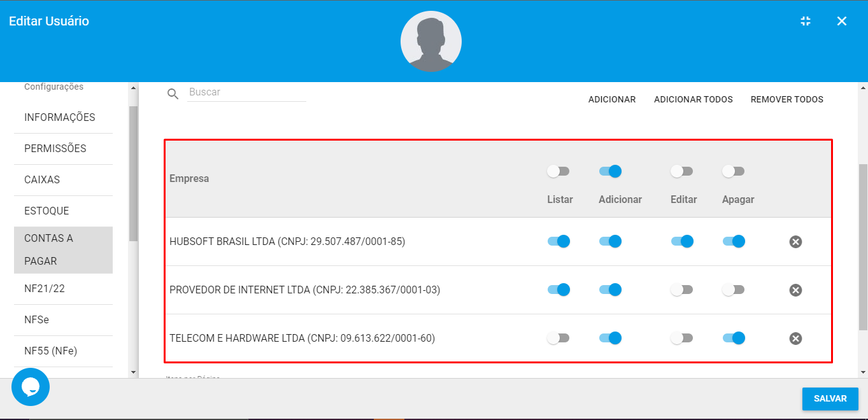868x420 pixels.
Task: Open the INFORMAÇÕES section
Action: tap(63, 117)
